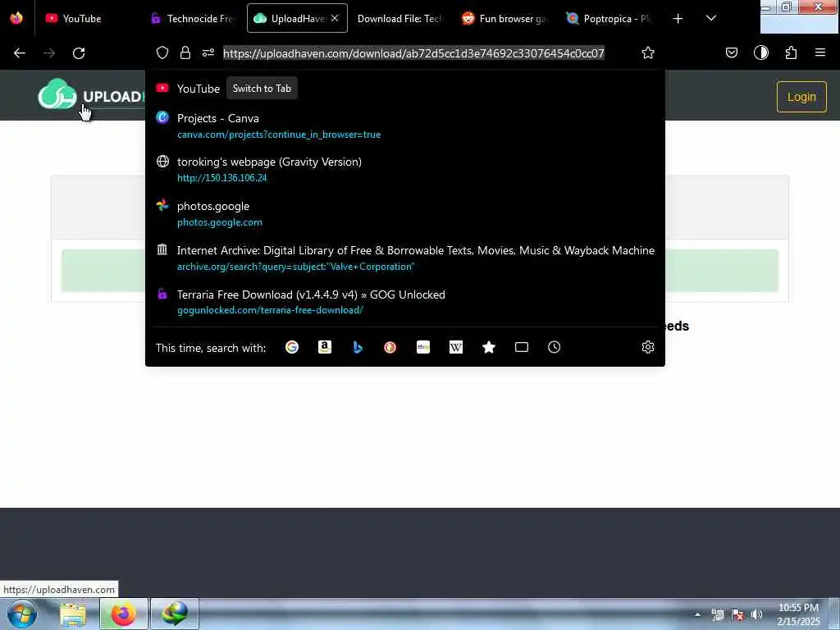Switch to the Download File tab

(x=400, y=18)
